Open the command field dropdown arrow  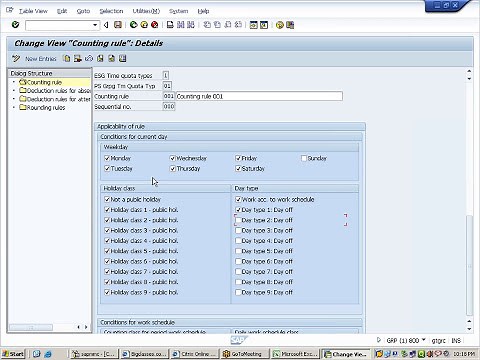coord(95,25)
